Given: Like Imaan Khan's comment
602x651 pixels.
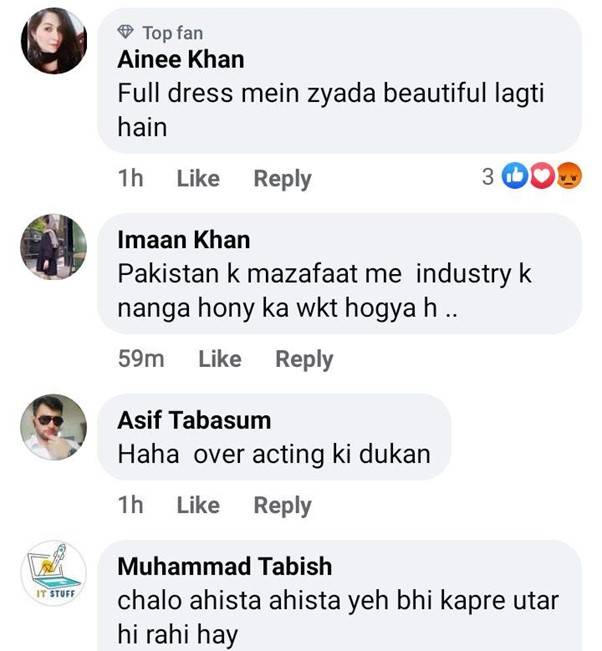Looking at the screenshot, I should [x=220, y=359].
